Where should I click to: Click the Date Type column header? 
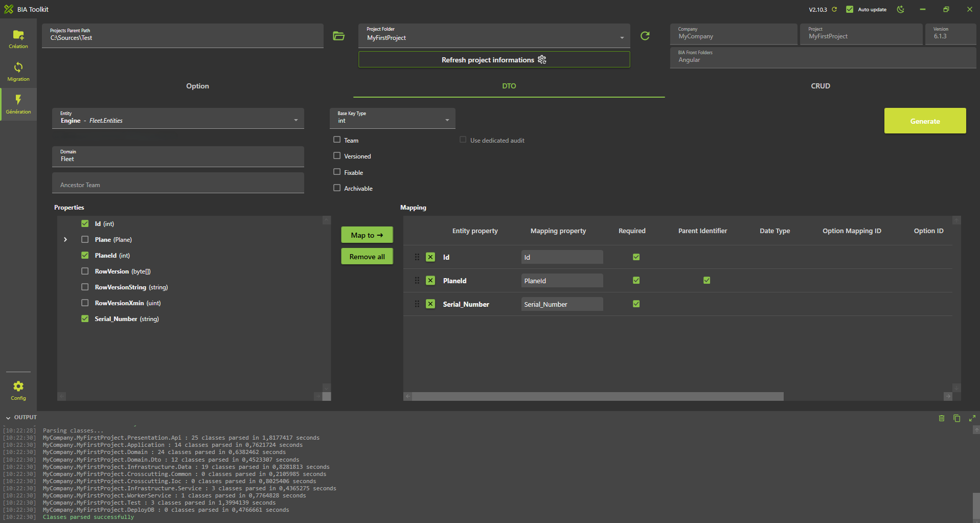coord(774,231)
